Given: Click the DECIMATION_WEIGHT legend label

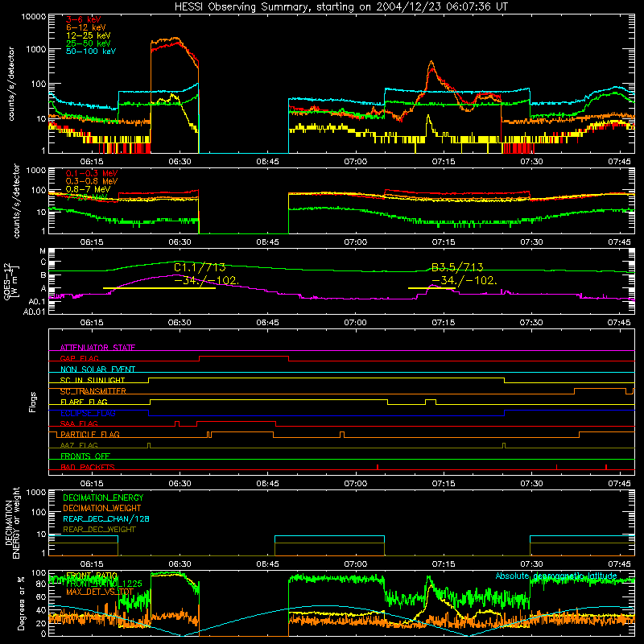Looking at the screenshot, I should 102,508.
